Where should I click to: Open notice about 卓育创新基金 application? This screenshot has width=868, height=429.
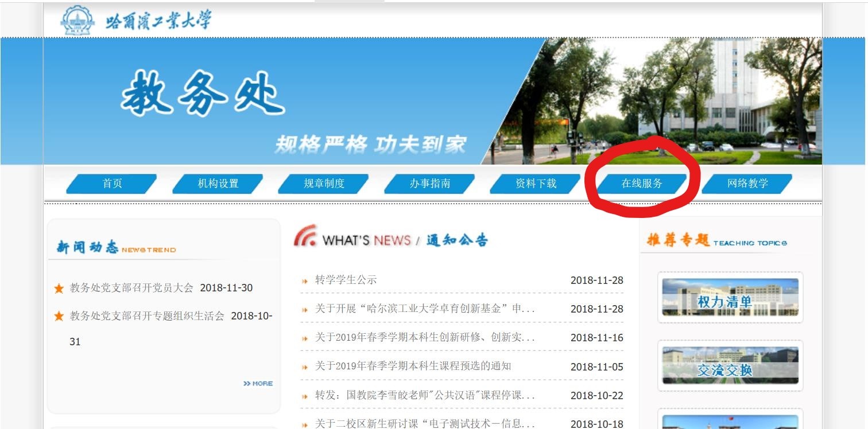(x=425, y=309)
